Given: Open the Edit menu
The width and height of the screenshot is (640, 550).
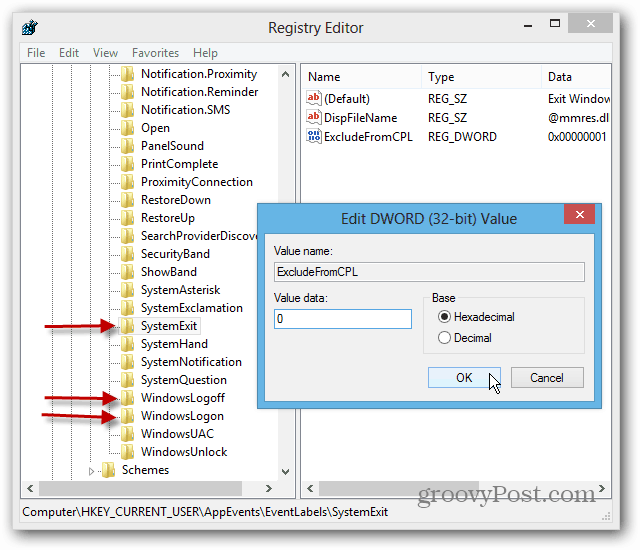Looking at the screenshot, I should click(x=69, y=53).
